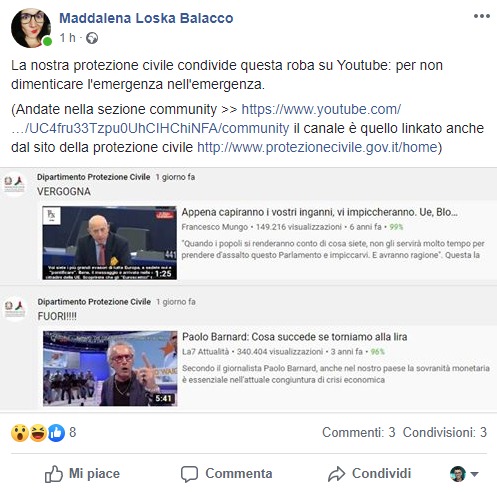Image resolution: width=497 pixels, height=492 pixels.
Task: Click the reactions count 8
Action: pos(73,432)
